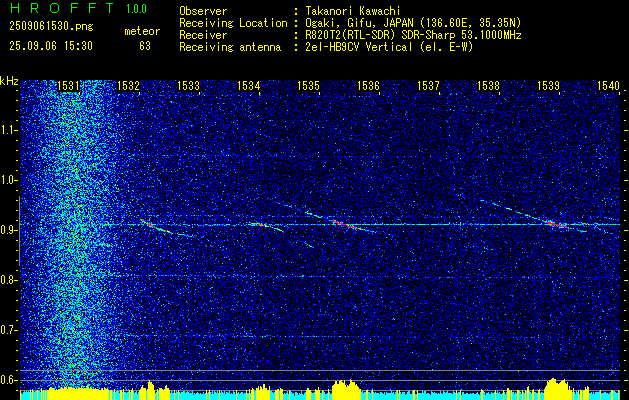This screenshot has width=629, height=400.
Task: Click the 1536 time label
Action: tap(368, 85)
